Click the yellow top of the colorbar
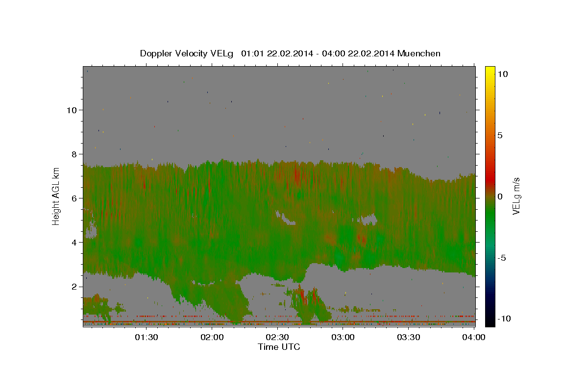Screen dimensions: 588x392 pyautogui.click(x=490, y=71)
